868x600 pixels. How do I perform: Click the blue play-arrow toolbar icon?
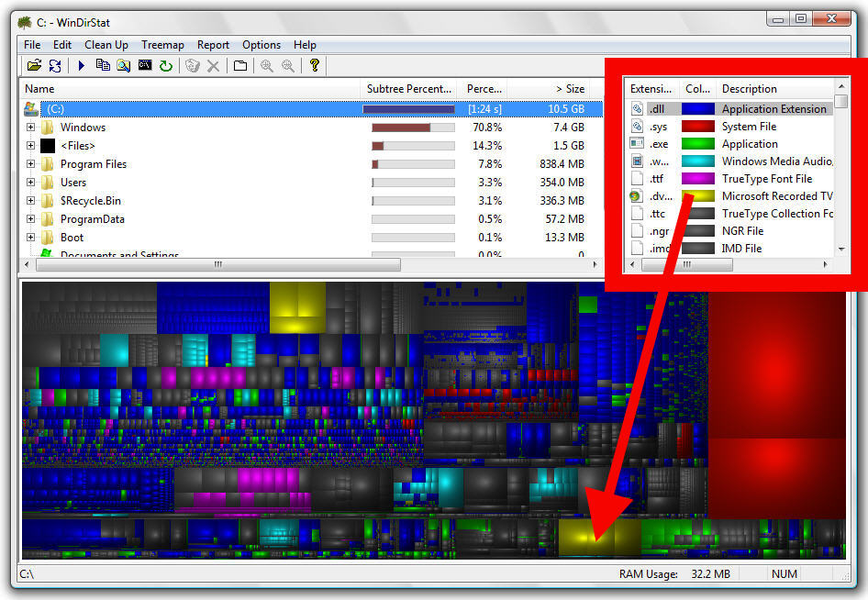click(82, 65)
